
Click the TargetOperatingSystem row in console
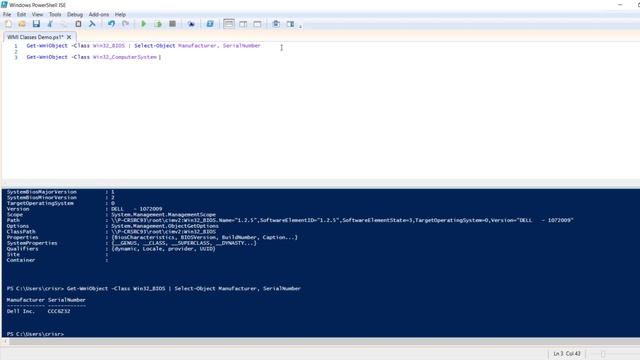click(61, 203)
